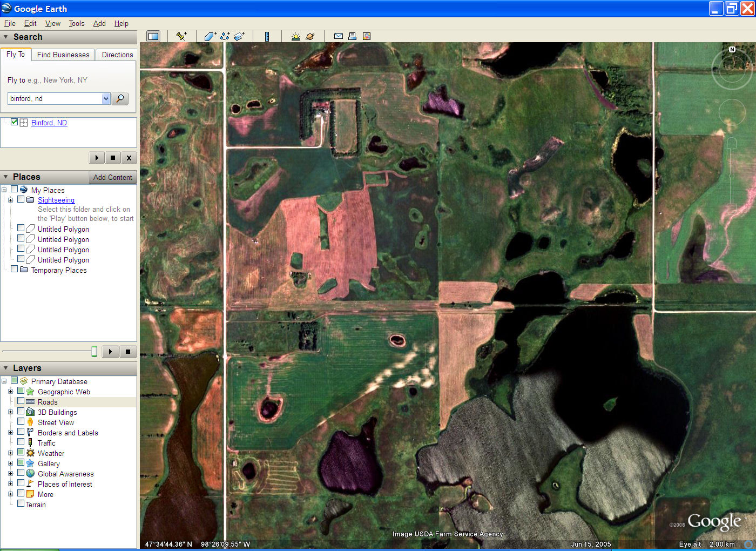This screenshot has height=551, width=756.
Task: Switch to Directions tab
Action: pos(117,55)
